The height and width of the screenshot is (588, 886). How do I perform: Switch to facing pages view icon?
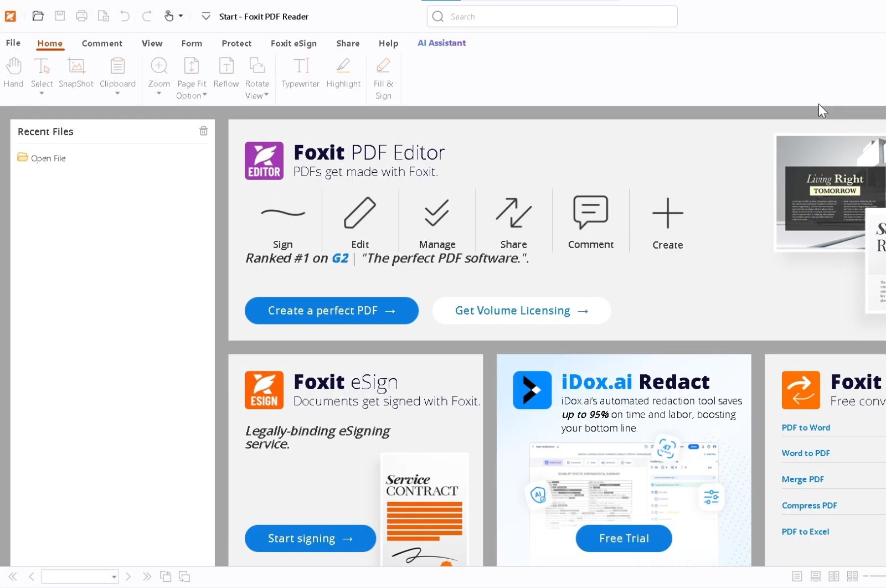(x=834, y=576)
